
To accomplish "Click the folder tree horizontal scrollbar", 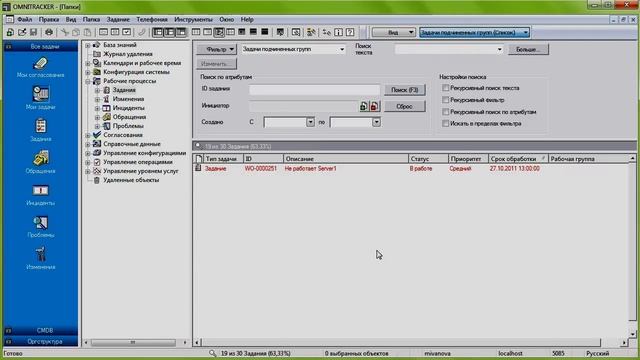I will click(x=135, y=342).
